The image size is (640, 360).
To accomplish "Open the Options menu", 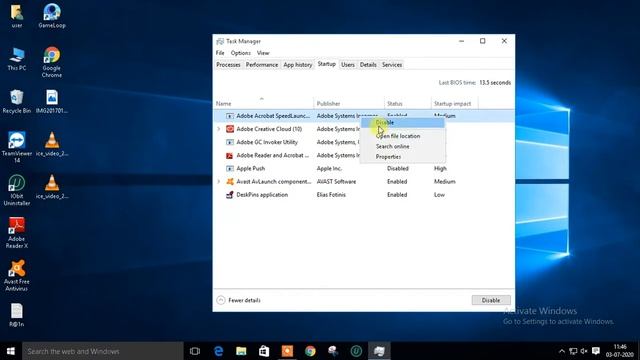I will click(240, 53).
